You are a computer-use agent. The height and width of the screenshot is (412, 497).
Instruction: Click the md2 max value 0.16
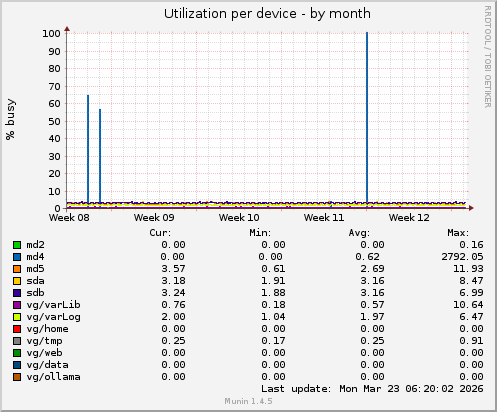471,245
